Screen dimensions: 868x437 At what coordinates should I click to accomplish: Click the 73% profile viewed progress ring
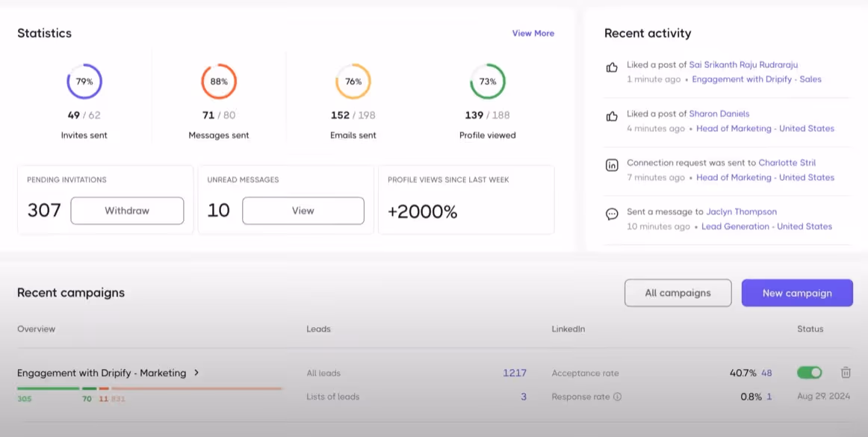pos(488,81)
